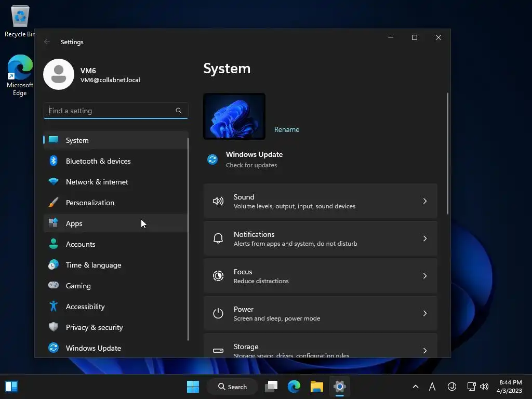Viewport: 532px width, 399px height.
Task: Click the Accounts person icon
Action: point(54,244)
